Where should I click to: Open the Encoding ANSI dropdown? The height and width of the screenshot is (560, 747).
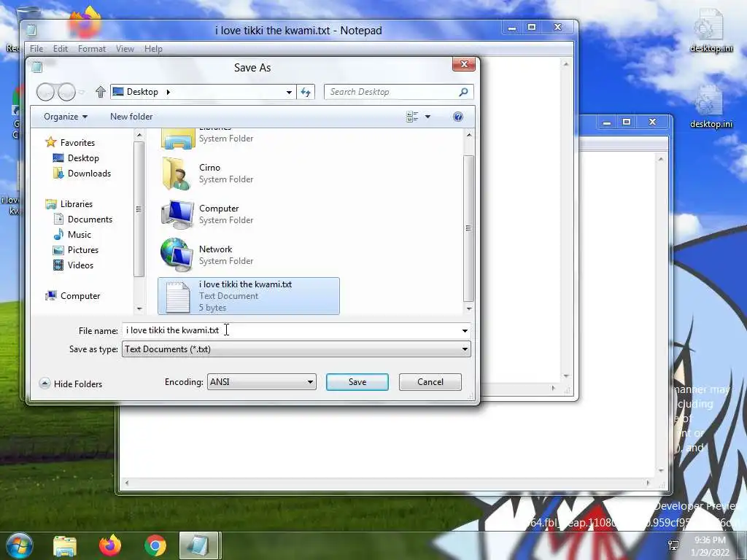262,382
